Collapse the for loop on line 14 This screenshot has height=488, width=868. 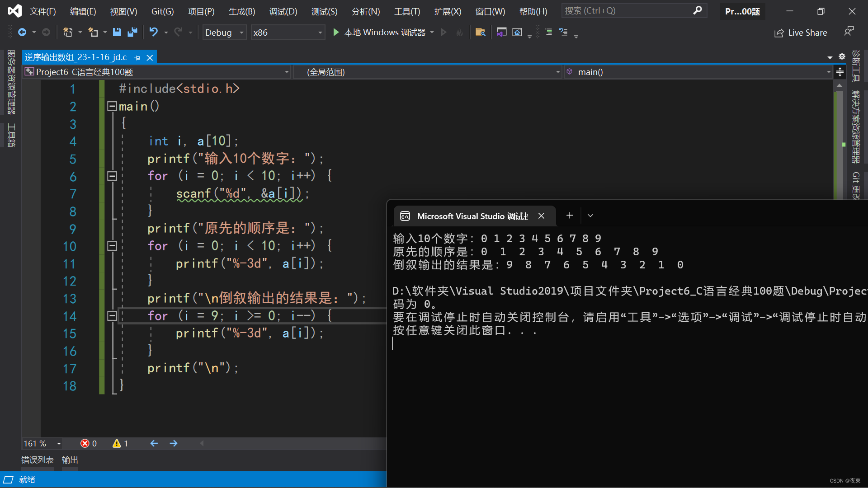click(x=112, y=316)
